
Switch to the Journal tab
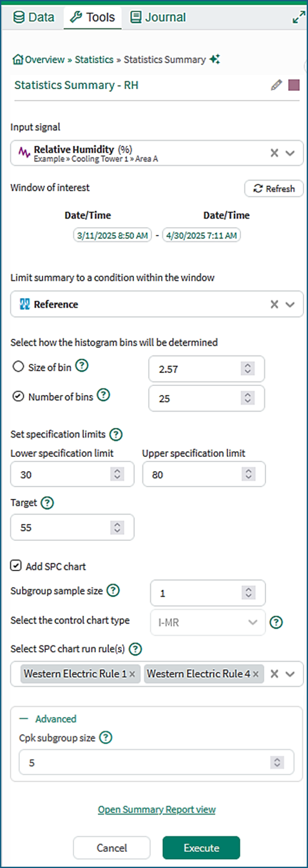pyautogui.click(x=158, y=17)
